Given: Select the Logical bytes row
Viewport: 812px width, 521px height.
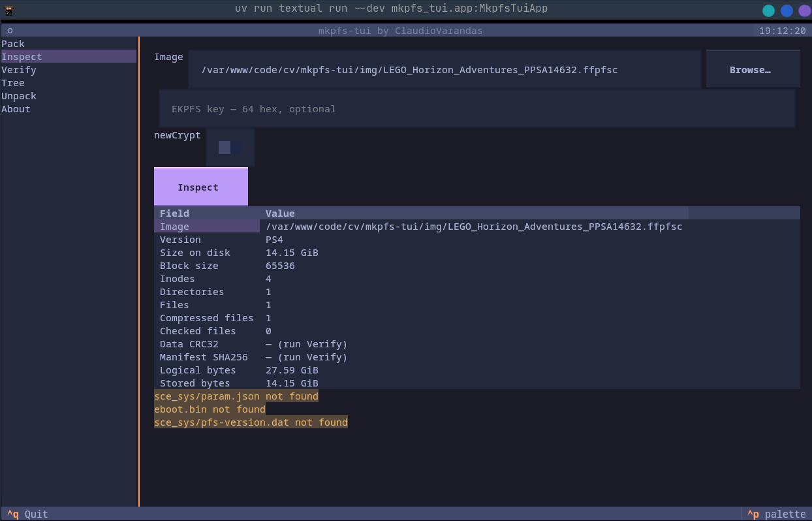Looking at the screenshot, I should point(477,370).
